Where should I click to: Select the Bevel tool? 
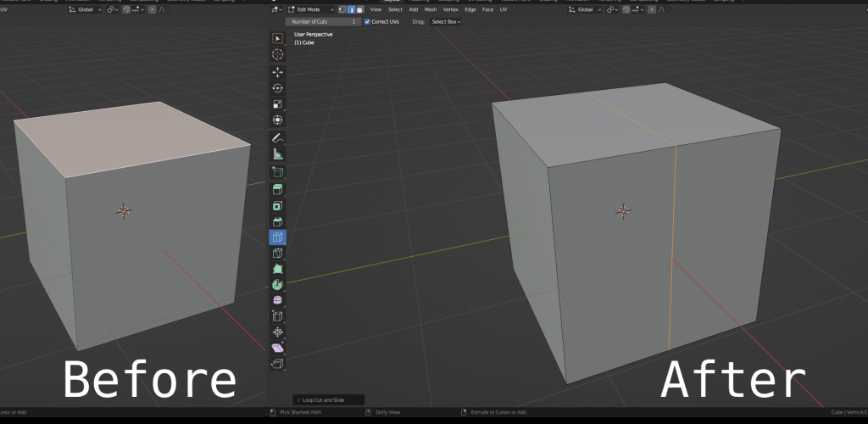(277, 222)
